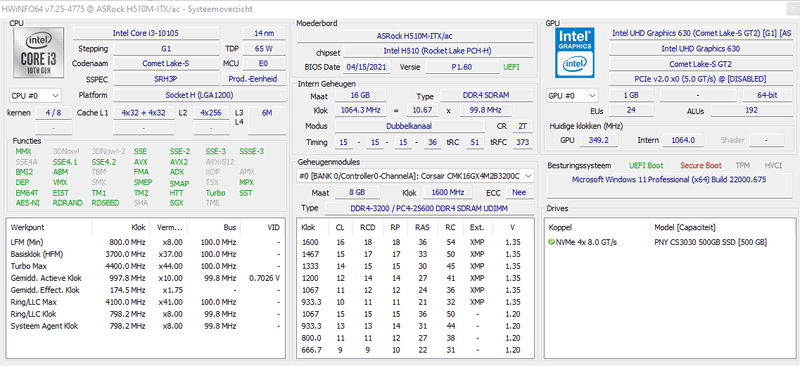Screen dimensions: 800x366
Task: Click the P1.60 BIOS version value
Action: tap(462, 67)
